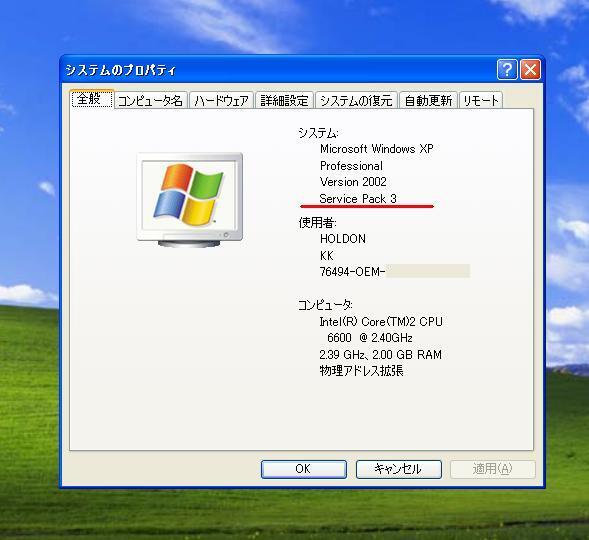589x540 pixels.
Task: Confirm with the OK button
Action: 304,469
